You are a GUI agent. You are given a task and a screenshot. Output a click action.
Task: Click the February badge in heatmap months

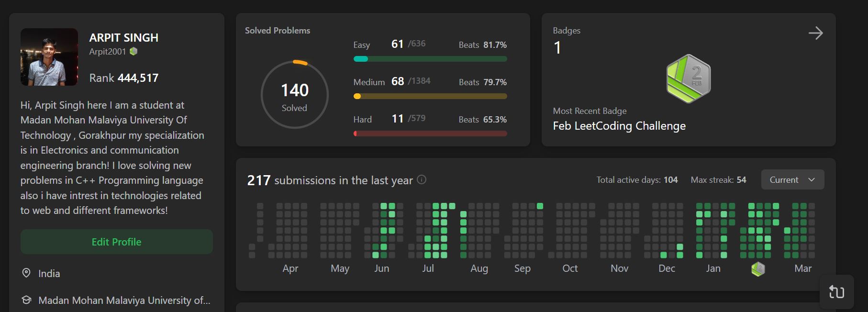point(758,269)
